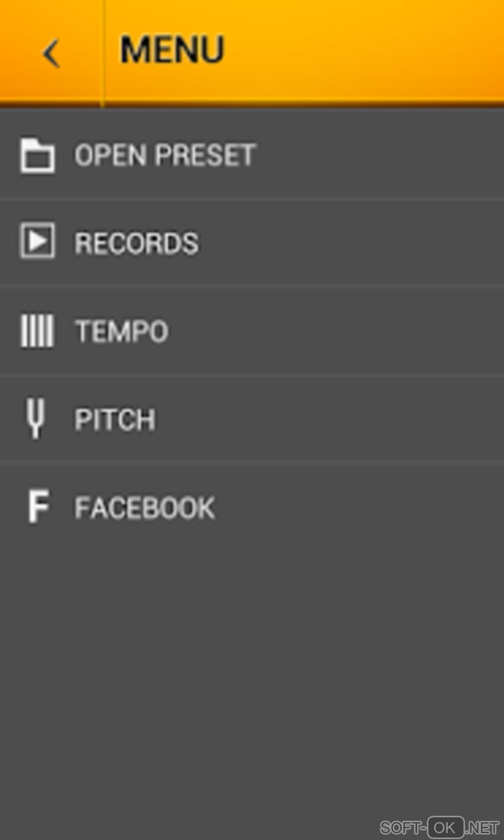The height and width of the screenshot is (840, 504).
Task: Click the MENU header title
Action: tap(172, 50)
